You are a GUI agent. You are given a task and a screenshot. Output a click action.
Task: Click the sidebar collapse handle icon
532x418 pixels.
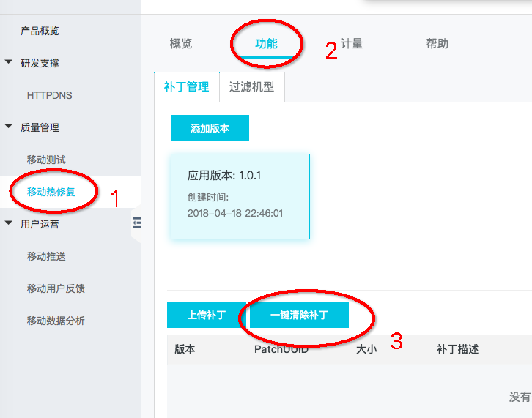click(x=136, y=224)
